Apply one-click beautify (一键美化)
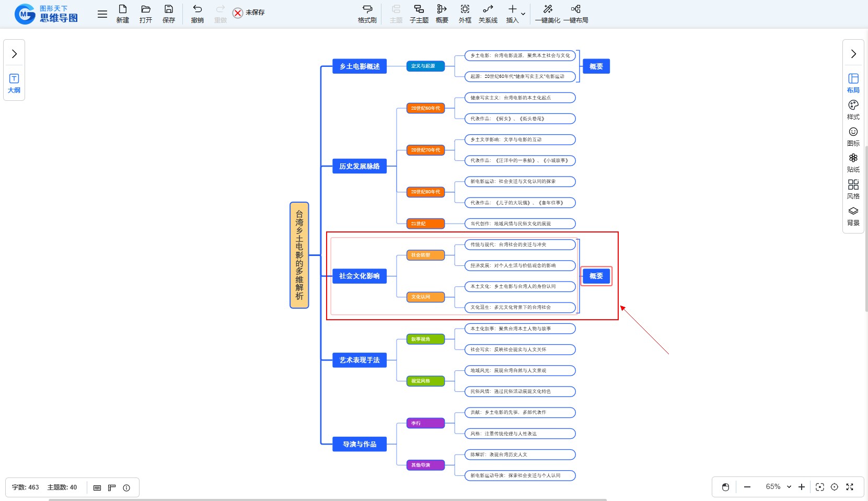Viewport: 868px width, 501px height. (x=547, y=14)
